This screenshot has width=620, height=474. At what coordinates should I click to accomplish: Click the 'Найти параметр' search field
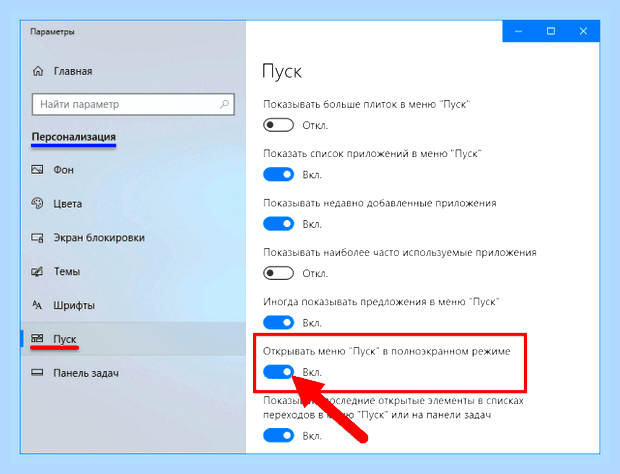coord(133,104)
